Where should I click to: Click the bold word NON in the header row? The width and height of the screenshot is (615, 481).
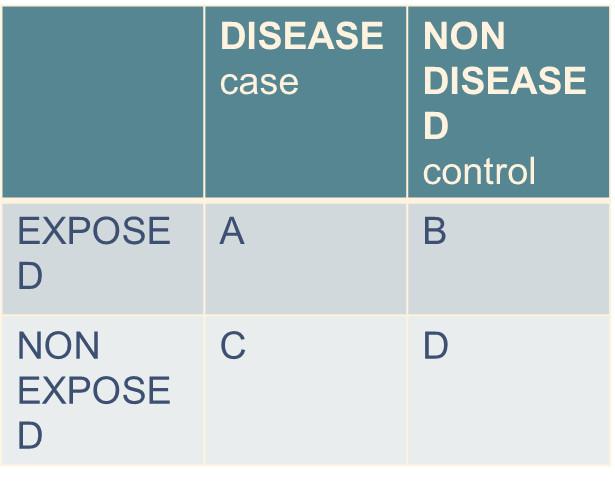click(464, 37)
